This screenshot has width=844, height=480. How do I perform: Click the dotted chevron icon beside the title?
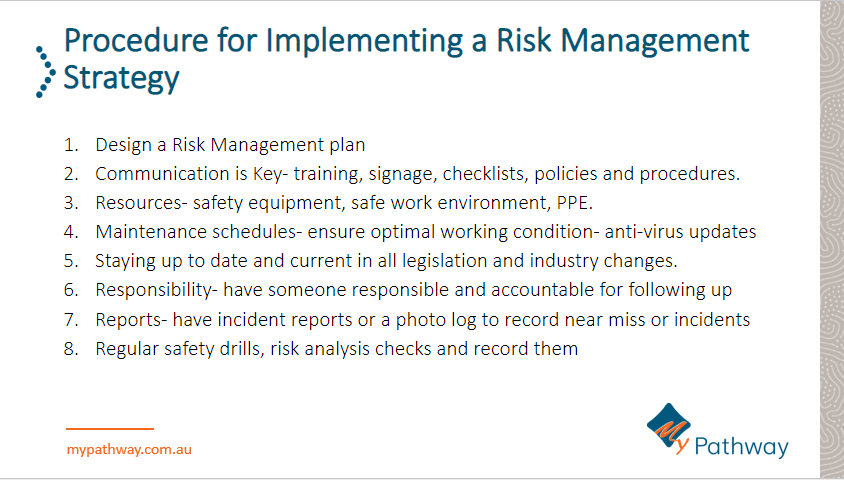click(42, 71)
